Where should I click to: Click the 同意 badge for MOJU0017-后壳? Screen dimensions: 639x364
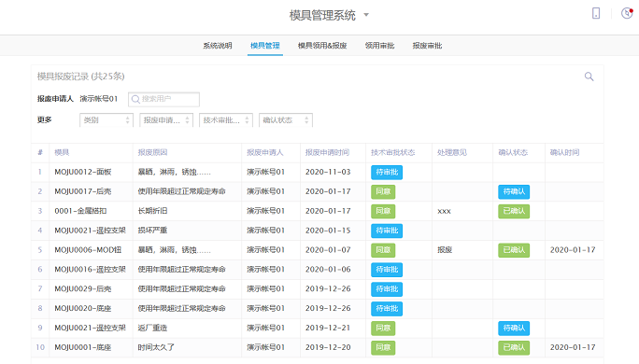pyautogui.click(x=383, y=191)
